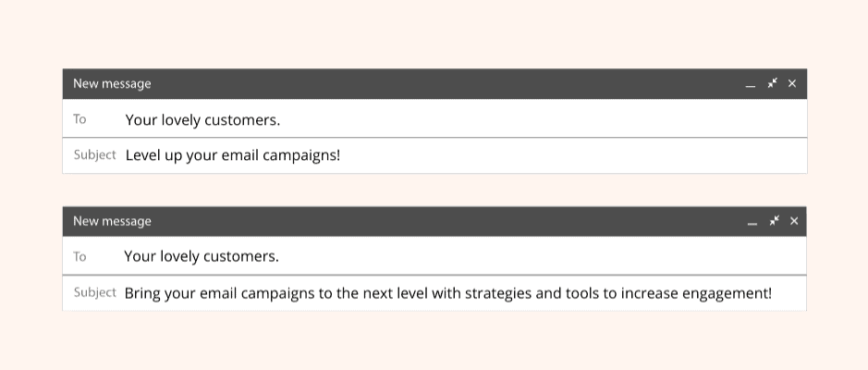The width and height of the screenshot is (868, 370).
Task: Click the bottom window's 'New message' title
Action: coord(112,221)
